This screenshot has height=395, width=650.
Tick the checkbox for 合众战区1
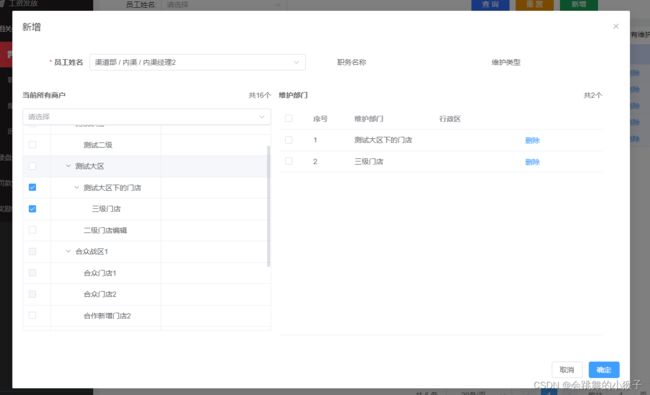coord(32,252)
